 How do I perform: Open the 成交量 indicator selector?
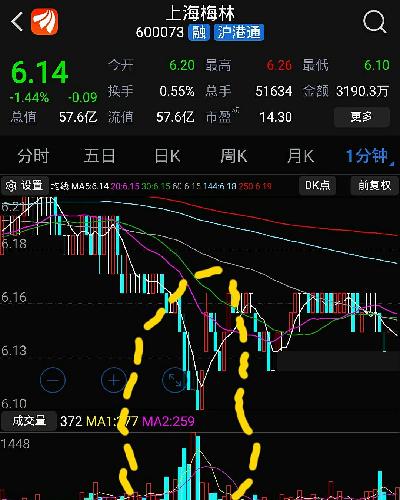pos(29,421)
